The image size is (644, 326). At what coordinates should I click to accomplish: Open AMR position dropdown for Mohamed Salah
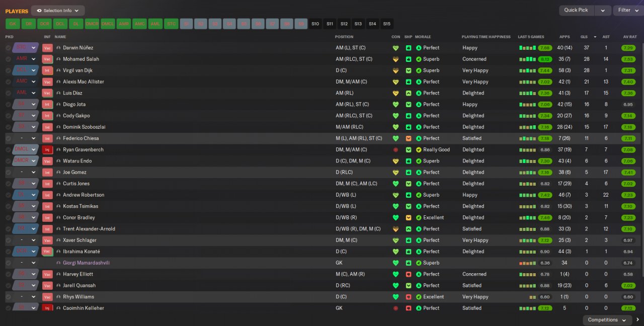26,59
